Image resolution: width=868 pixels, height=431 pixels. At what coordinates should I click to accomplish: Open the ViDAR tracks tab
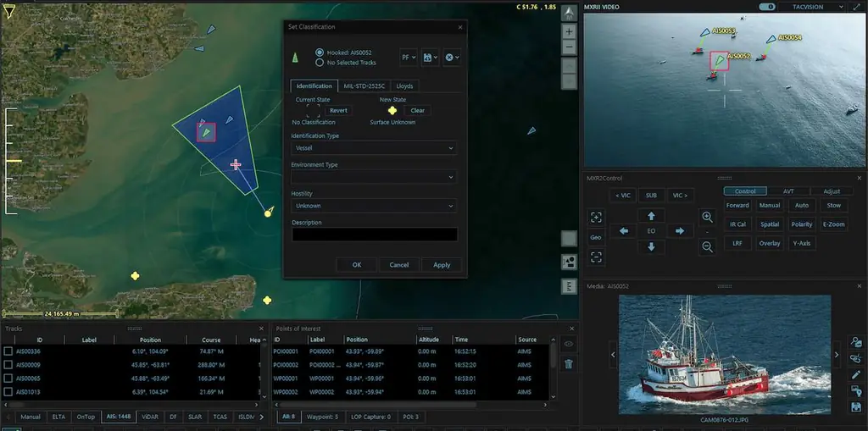coord(149,417)
